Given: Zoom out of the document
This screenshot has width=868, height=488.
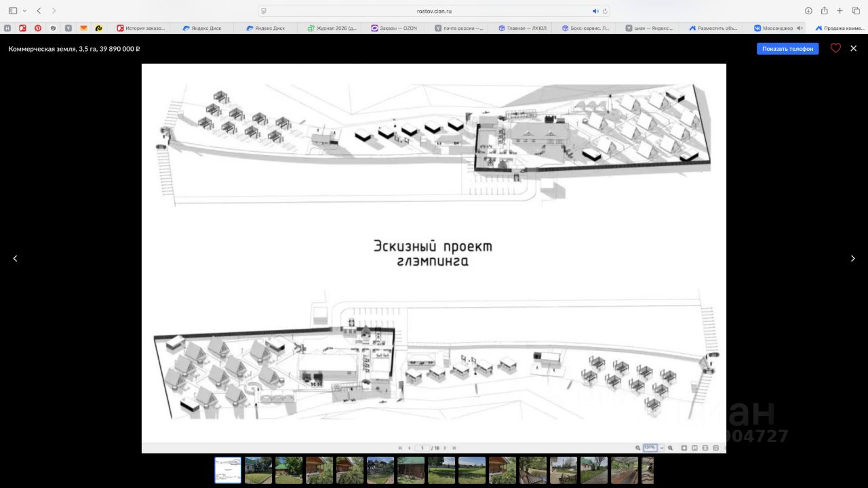Looking at the screenshot, I should coord(637,448).
